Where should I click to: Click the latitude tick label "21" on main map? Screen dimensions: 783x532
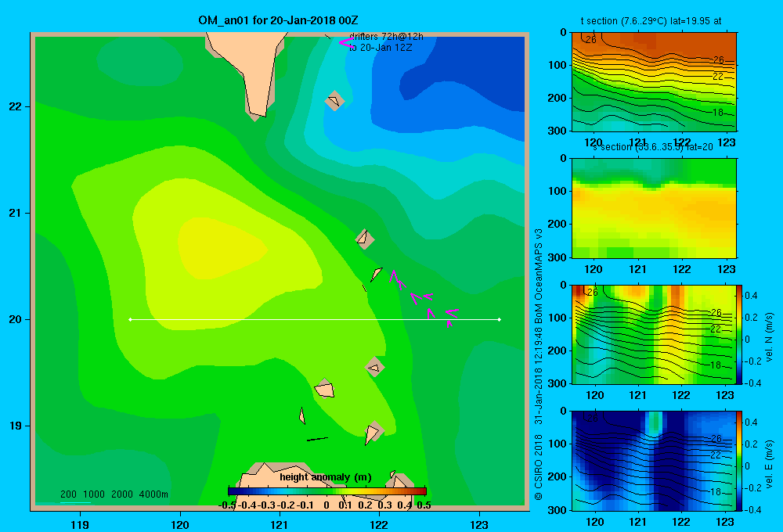(x=16, y=213)
